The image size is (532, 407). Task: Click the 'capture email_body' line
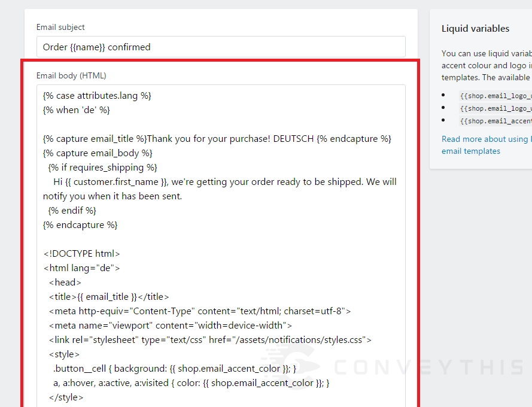pyautogui.click(x=98, y=153)
